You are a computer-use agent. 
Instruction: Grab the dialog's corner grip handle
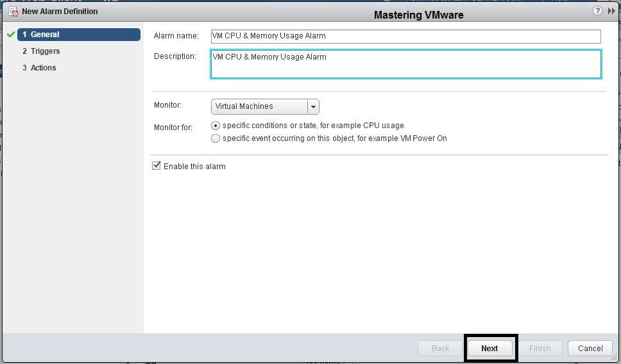(x=615, y=358)
